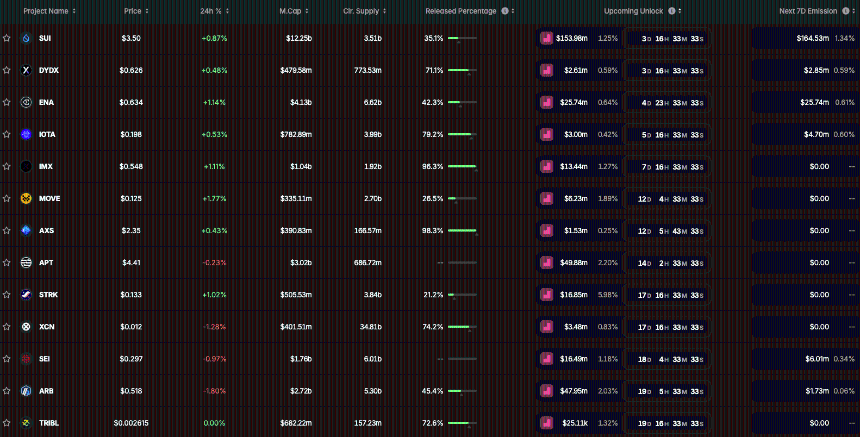Sort by the Price column header
The height and width of the screenshot is (437, 860).
tap(136, 11)
